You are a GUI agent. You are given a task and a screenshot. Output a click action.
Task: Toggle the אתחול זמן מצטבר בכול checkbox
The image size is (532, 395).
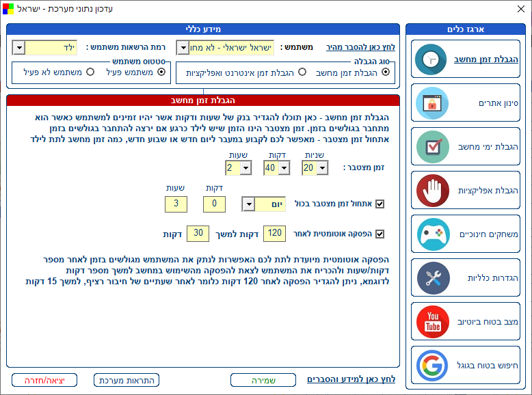pyautogui.click(x=380, y=204)
